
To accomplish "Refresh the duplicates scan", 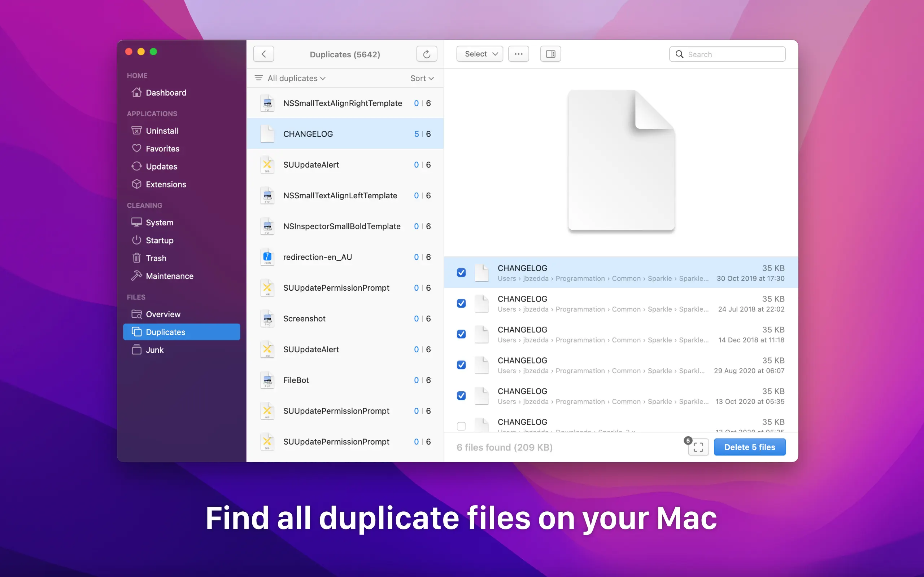I will (x=427, y=54).
